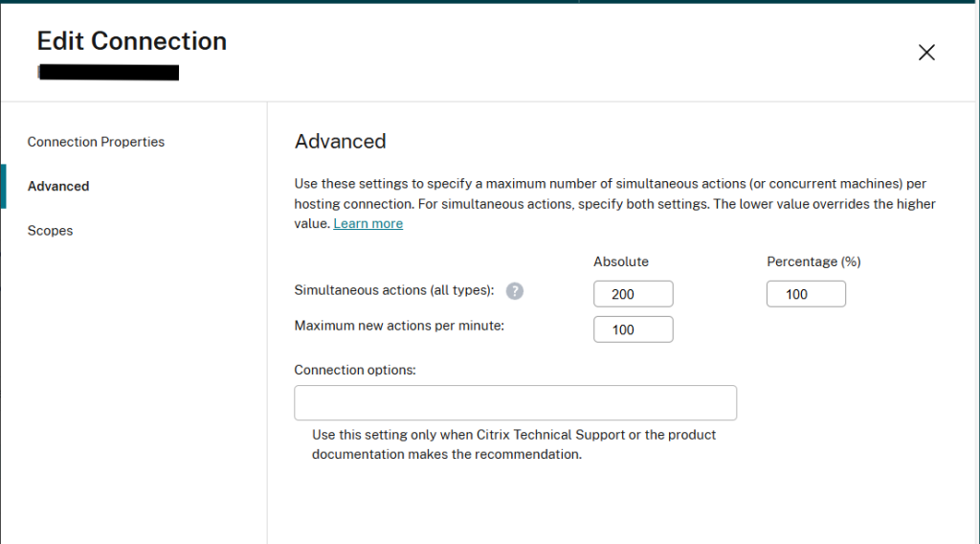Select the Advanced sidebar item

[x=58, y=187]
